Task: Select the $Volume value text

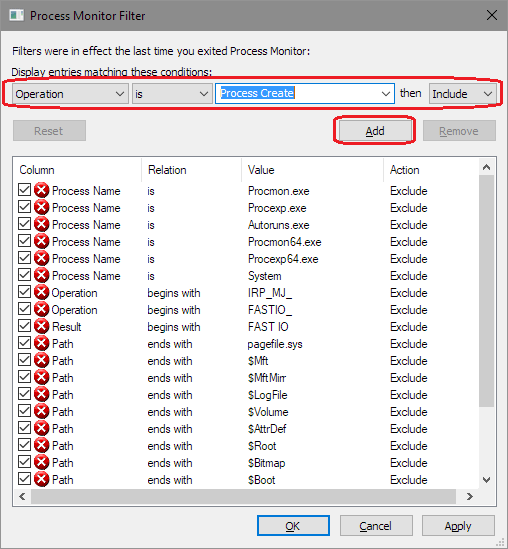Action: tap(268, 412)
